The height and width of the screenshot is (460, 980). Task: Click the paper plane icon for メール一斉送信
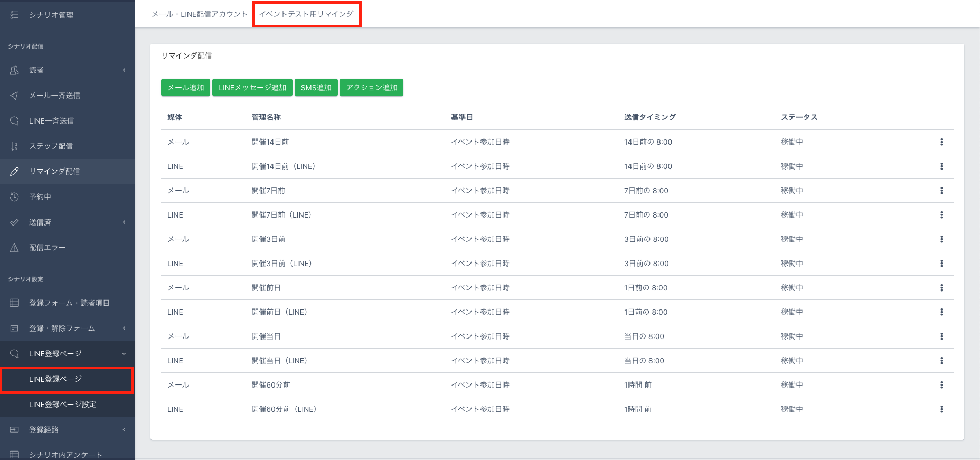point(14,96)
